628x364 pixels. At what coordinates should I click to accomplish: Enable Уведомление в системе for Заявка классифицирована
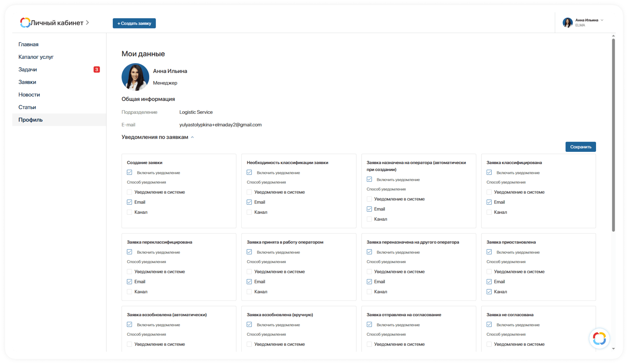click(489, 192)
